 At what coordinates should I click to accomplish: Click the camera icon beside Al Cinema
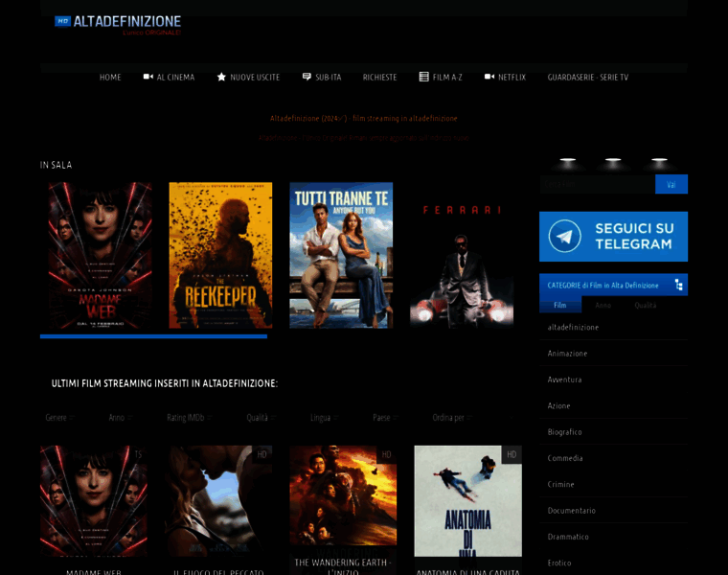(148, 77)
